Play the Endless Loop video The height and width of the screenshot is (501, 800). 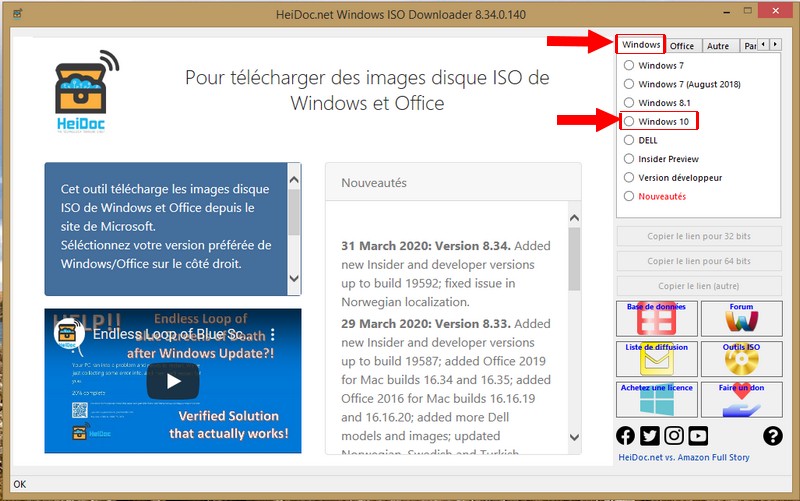pos(173,381)
